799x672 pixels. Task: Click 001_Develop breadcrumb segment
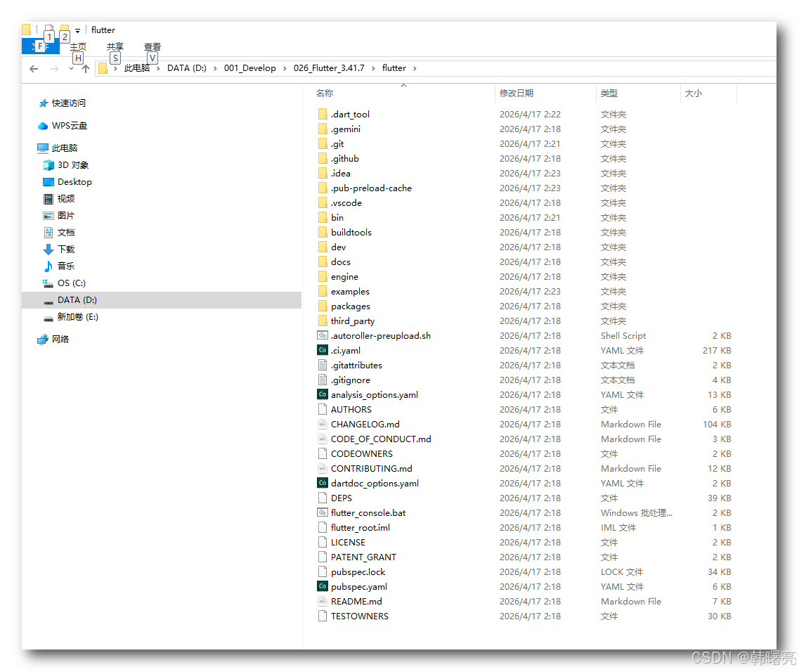pos(249,67)
